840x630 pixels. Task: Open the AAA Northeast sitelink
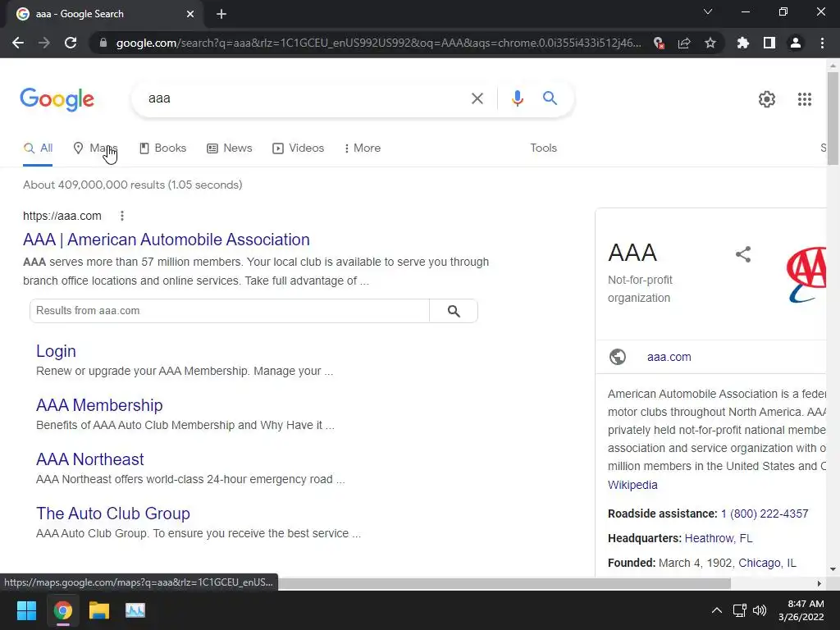90,459
